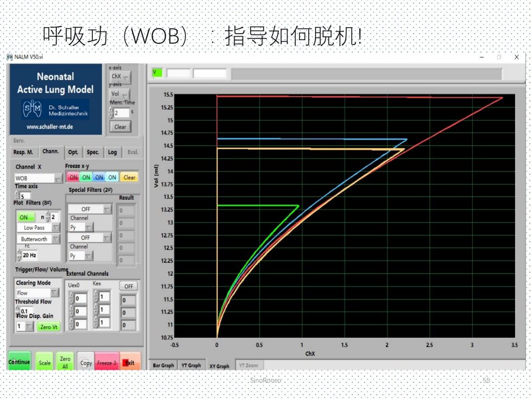Switch to the Resp. M. tab

[23, 153]
